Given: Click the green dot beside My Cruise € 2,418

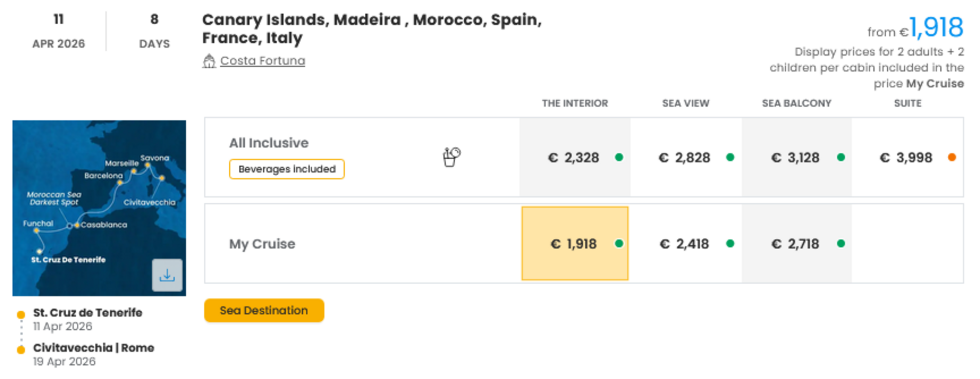Looking at the screenshot, I should pyautogui.click(x=730, y=244).
